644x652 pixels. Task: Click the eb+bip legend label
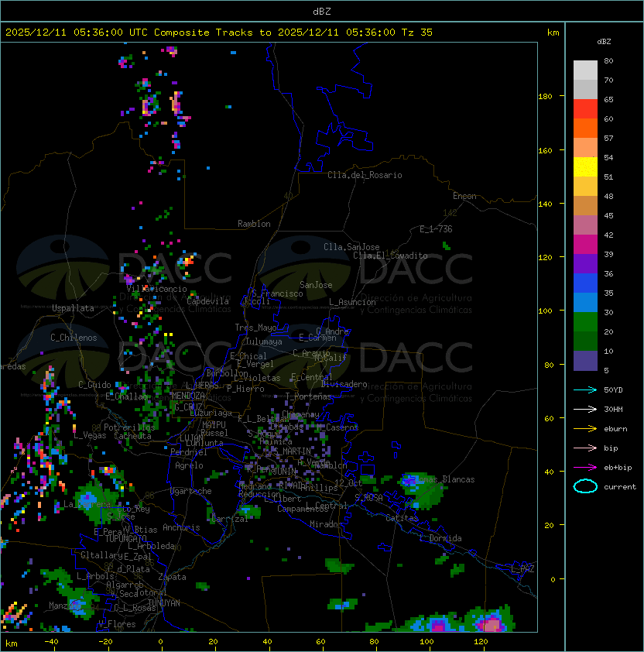coord(618,468)
